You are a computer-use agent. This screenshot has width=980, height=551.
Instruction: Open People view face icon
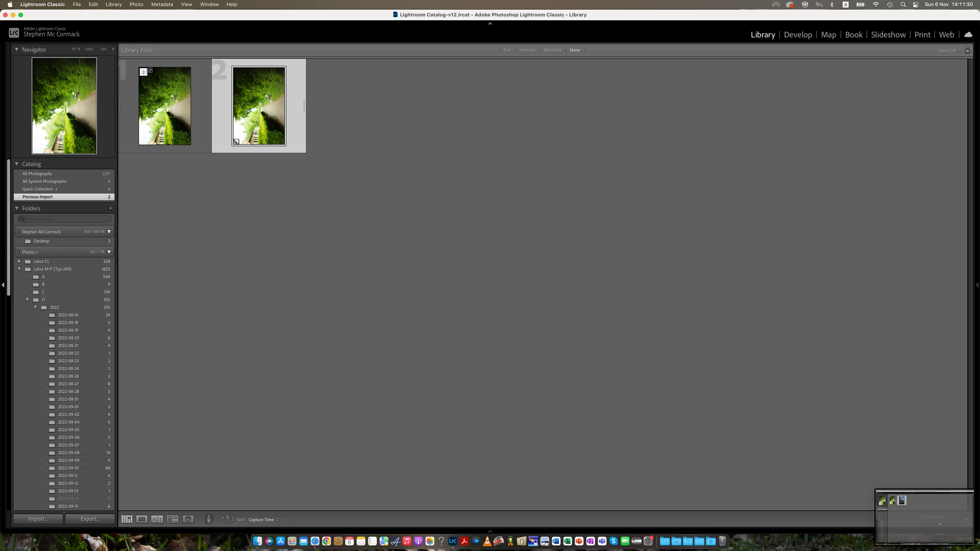(x=188, y=519)
